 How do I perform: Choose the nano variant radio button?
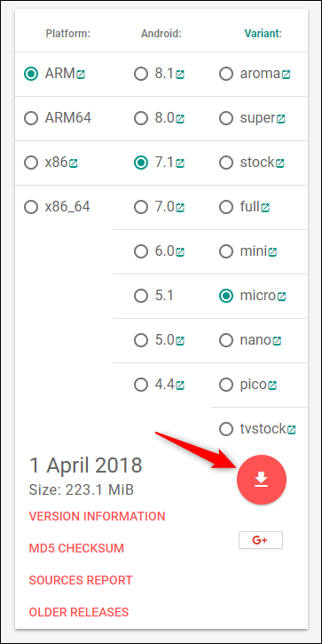[226, 340]
